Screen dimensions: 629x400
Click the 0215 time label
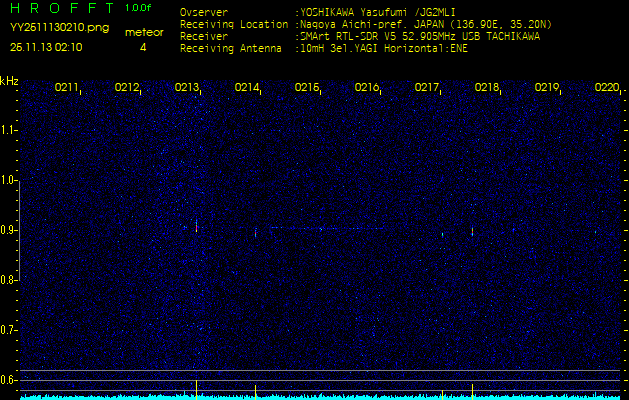307,87
